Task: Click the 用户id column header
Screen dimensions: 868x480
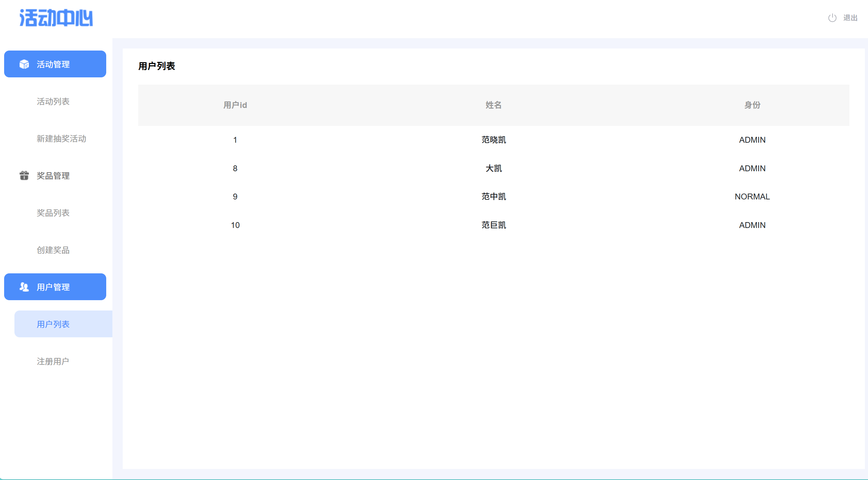Action: [x=235, y=105]
